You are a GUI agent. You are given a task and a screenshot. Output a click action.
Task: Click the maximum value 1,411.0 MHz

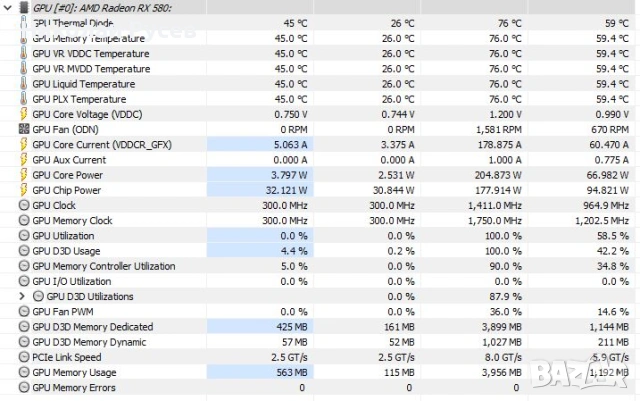point(495,205)
